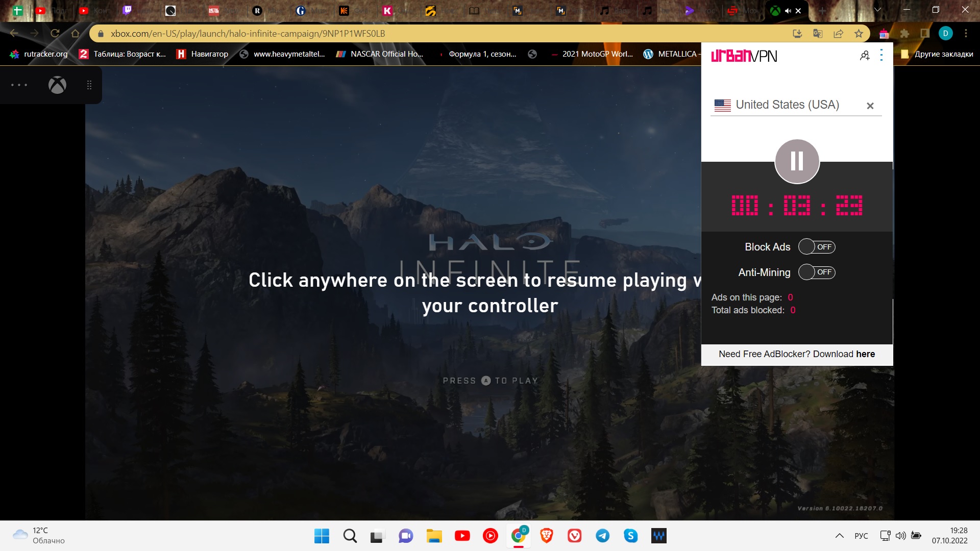Switch to the tab with R icon

[257, 10]
